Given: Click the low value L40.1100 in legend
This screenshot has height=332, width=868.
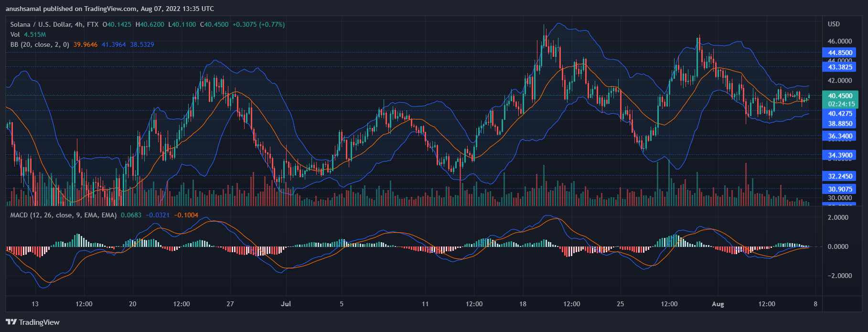Looking at the screenshot, I should click(182, 24).
